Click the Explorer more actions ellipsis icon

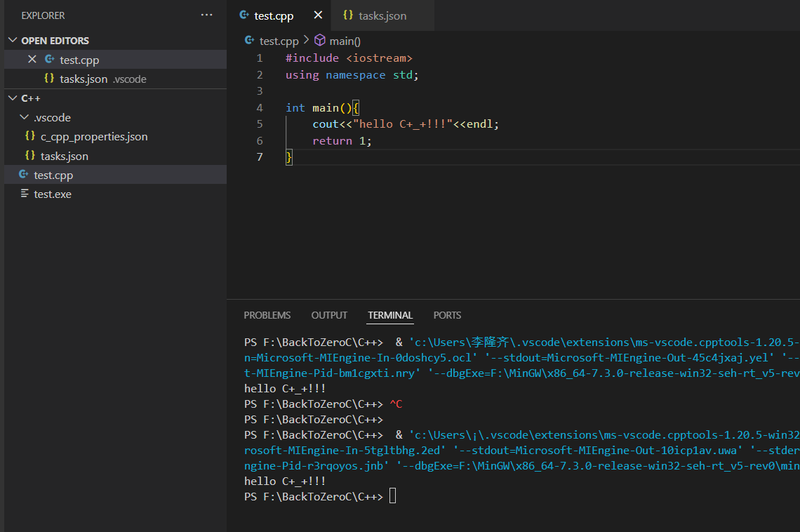coord(206,15)
